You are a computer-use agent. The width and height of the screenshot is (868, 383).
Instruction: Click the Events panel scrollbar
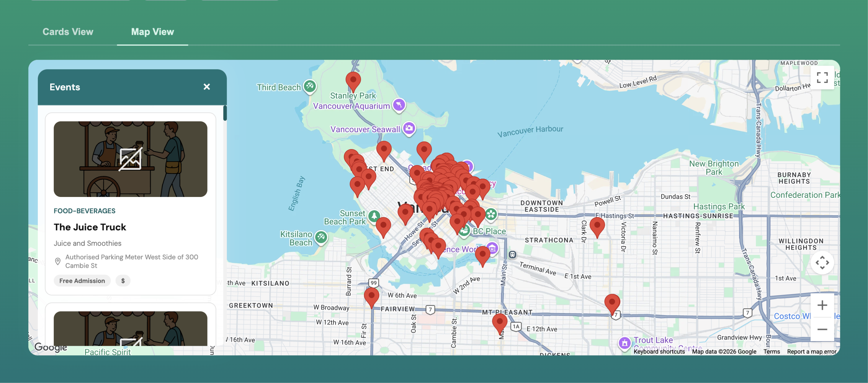[225, 113]
